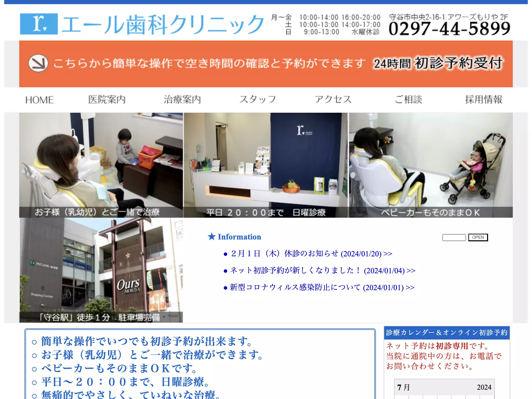Screen dimensions: 532x399
Task: Focus the empty input box next to OPEN
Action: (x=454, y=237)
